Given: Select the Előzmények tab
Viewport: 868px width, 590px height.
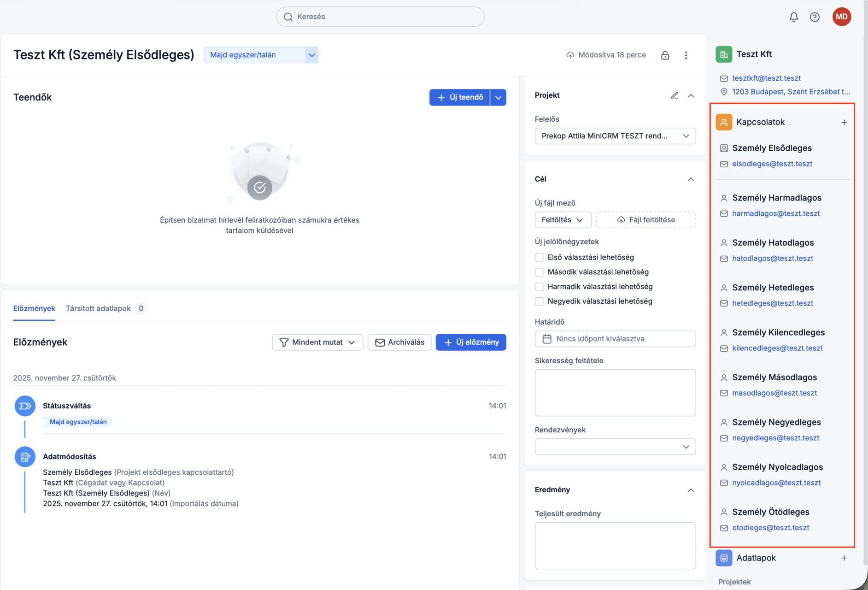Looking at the screenshot, I should pos(34,308).
